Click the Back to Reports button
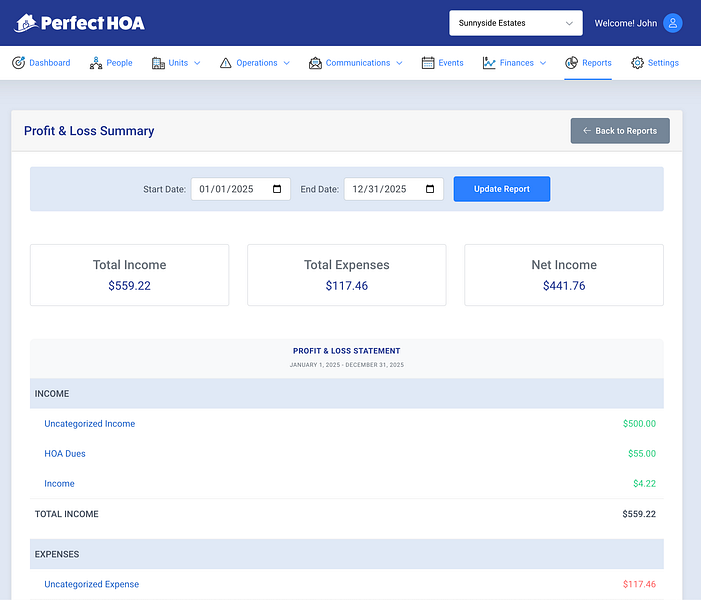The width and height of the screenshot is (701, 600). click(620, 131)
